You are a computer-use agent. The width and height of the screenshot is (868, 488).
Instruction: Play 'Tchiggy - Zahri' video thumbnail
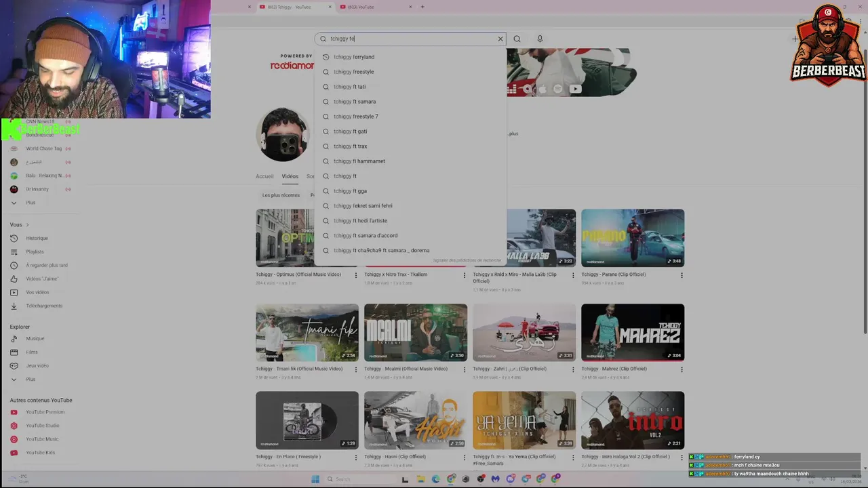[524, 332]
